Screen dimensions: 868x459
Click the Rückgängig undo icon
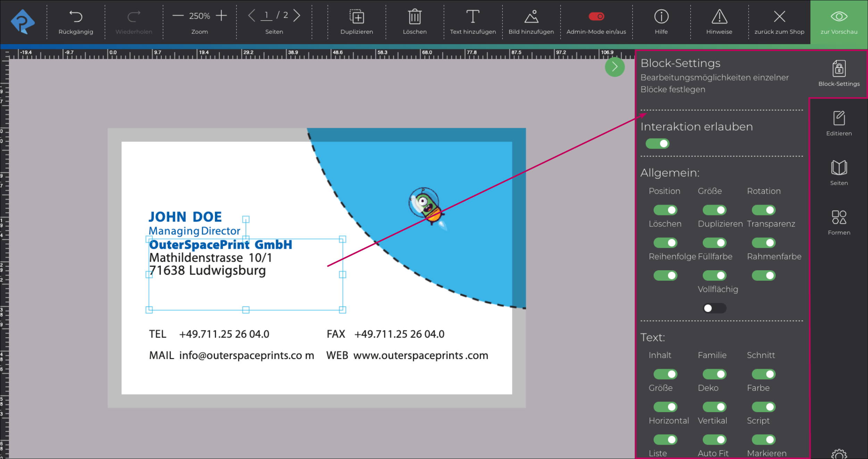tap(76, 17)
